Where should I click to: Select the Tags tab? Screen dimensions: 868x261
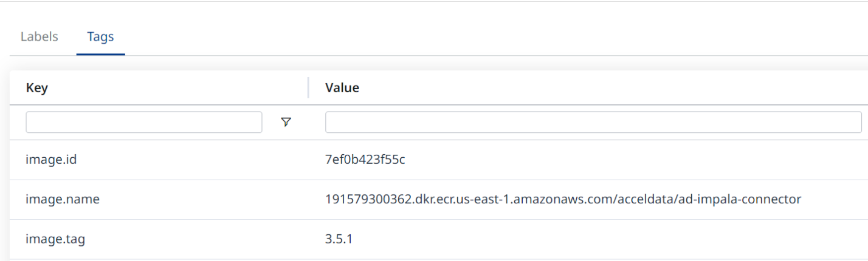(100, 36)
